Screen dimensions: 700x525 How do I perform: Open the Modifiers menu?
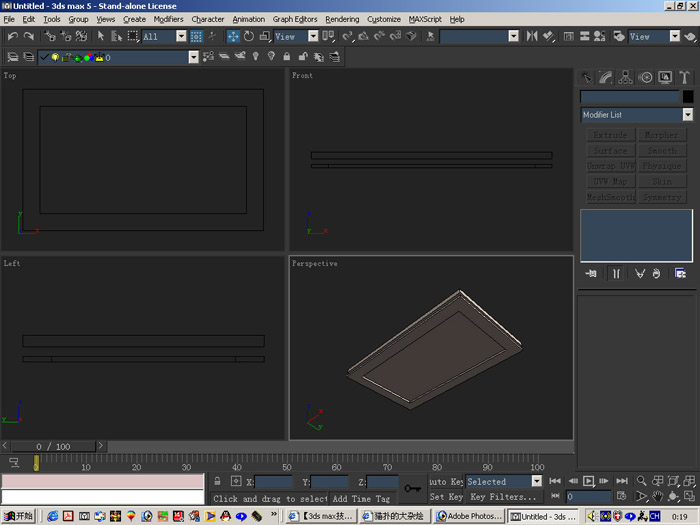(168, 19)
